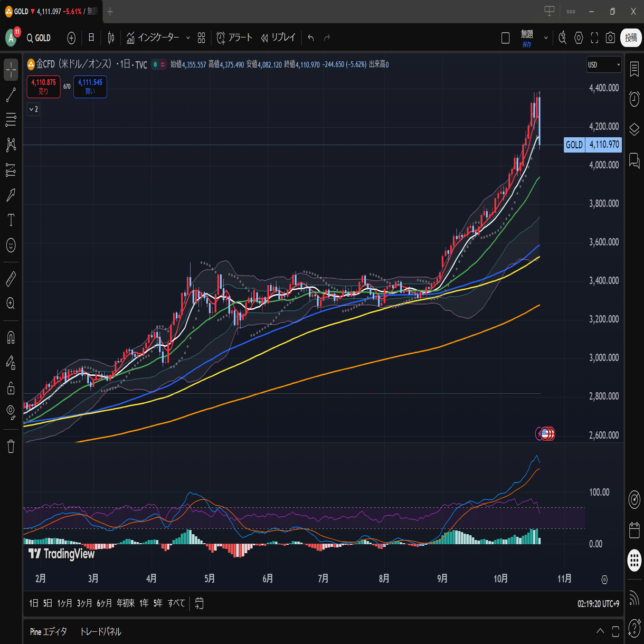
Task: Open the Fibonacci and Gann tools group
Action: [x=11, y=120]
